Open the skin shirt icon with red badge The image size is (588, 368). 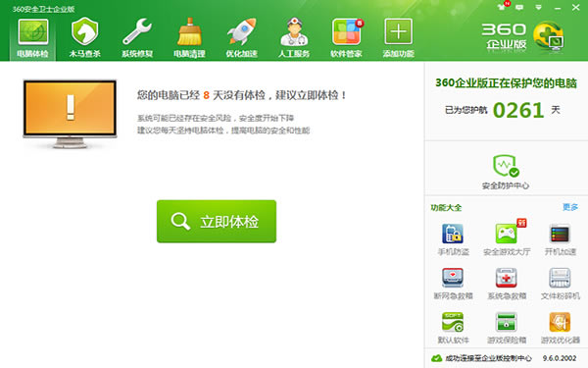[503, 7]
